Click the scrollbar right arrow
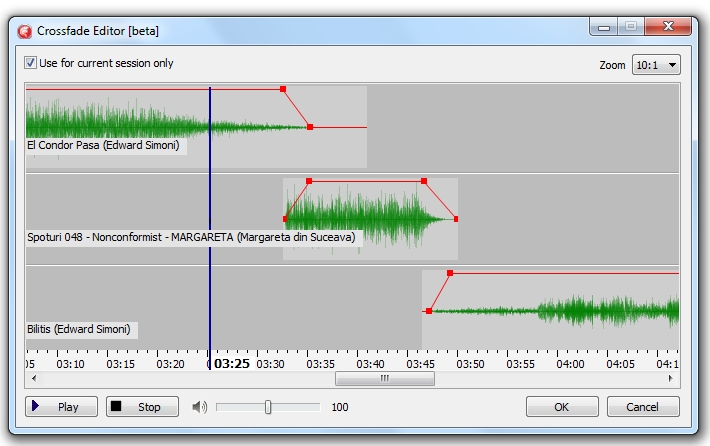Screen dimensions: 710x446 (x=671, y=379)
